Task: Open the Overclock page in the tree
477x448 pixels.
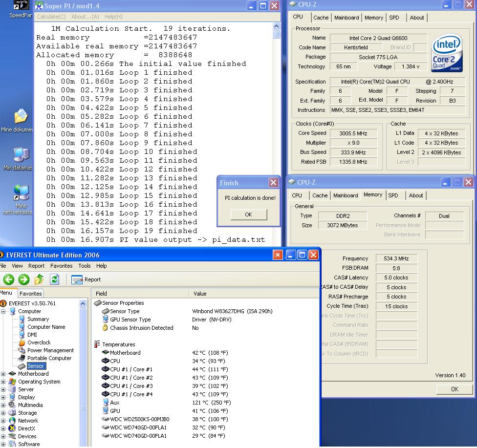Action: click(x=39, y=342)
